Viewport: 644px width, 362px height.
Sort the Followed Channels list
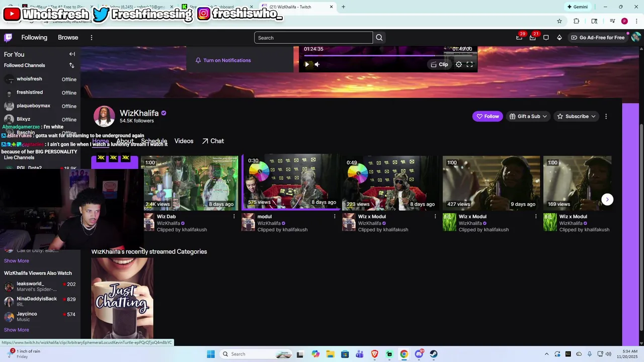[x=71, y=65]
